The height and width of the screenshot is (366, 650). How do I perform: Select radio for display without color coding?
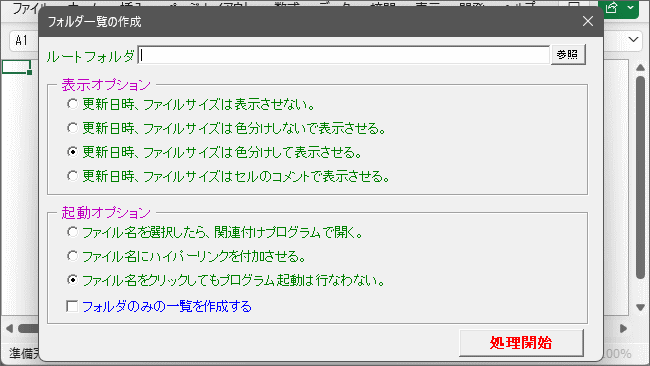73,128
